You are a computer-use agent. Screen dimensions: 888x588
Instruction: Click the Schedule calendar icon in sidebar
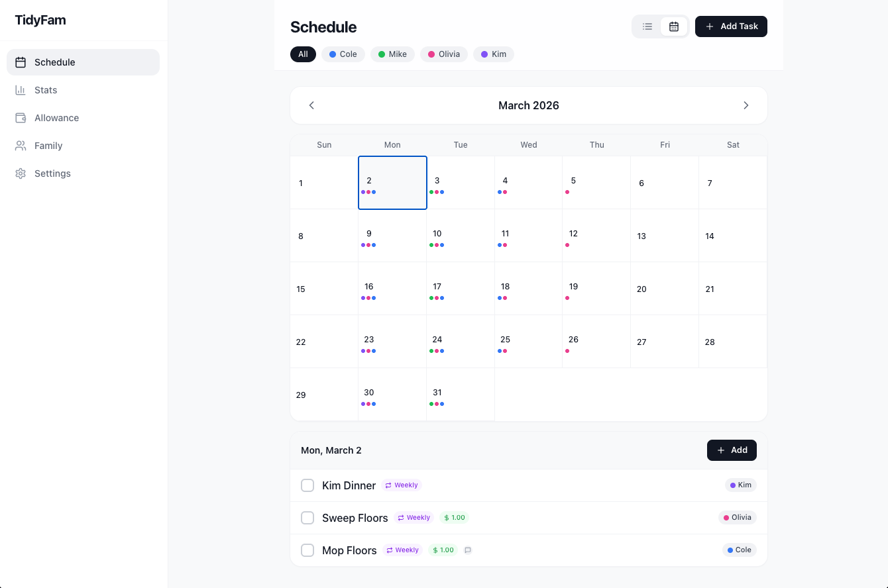pyautogui.click(x=21, y=62)
